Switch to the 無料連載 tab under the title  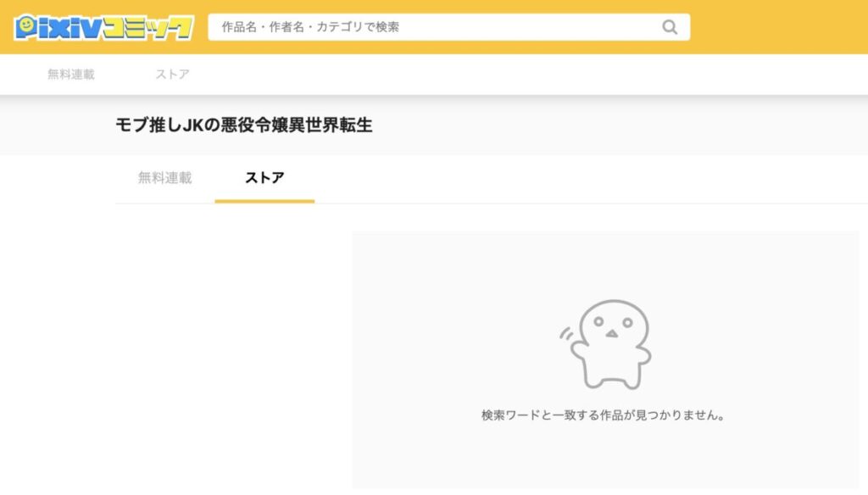(x=165, y=178)
